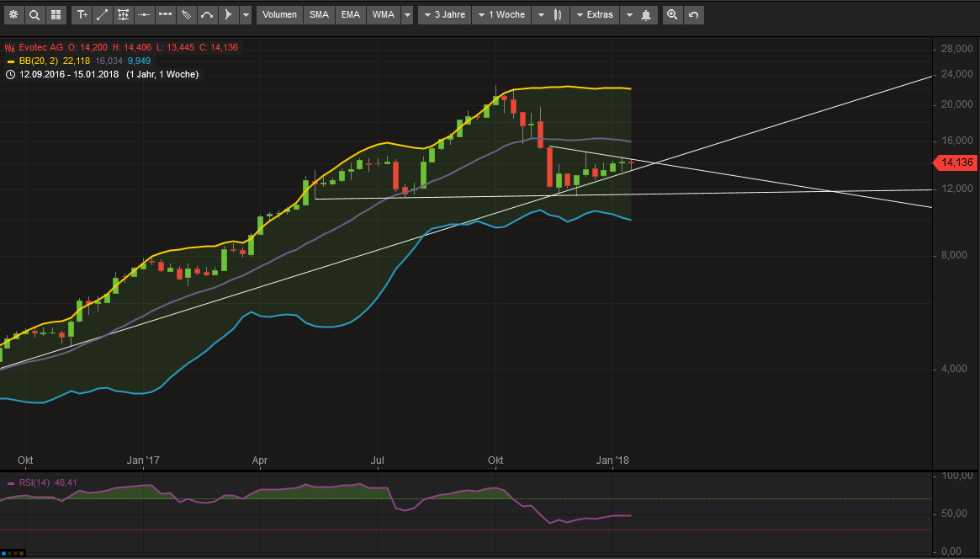
Task: Select the trend line drawing tool
Action: [x=103, y=14]
